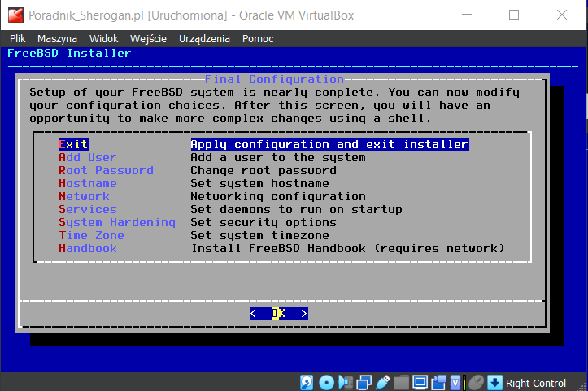
Task: Choose the Time Zone entry
Action: [91, 235]
